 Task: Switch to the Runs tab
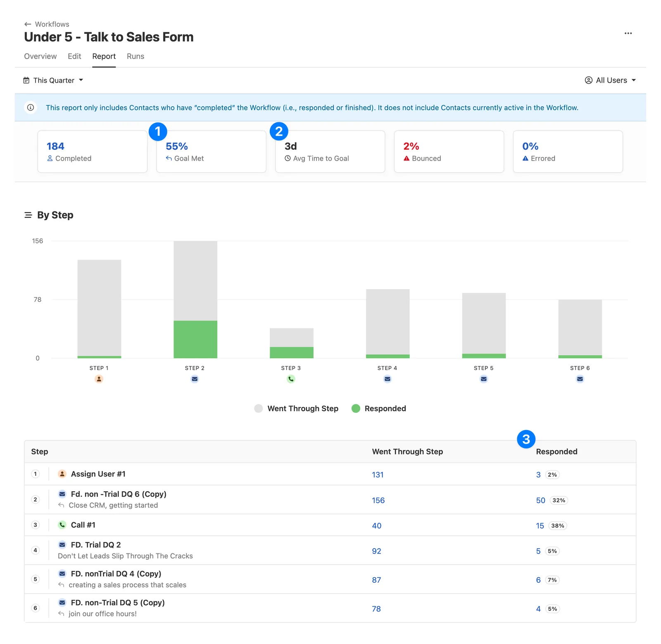click(x=135, y=57)
